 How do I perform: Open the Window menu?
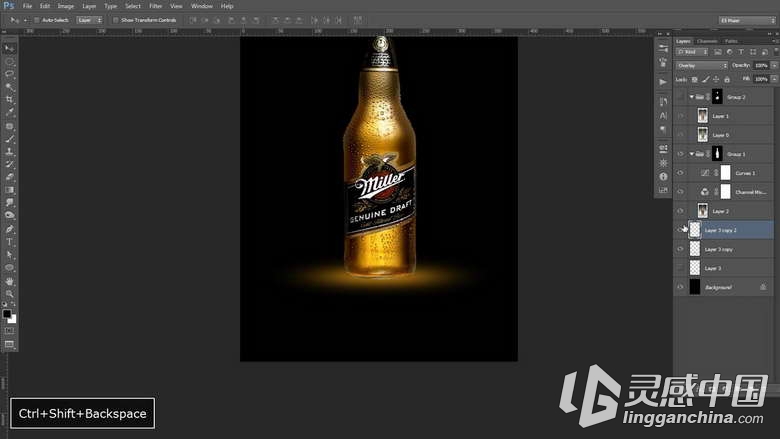[x=201, y=6]
